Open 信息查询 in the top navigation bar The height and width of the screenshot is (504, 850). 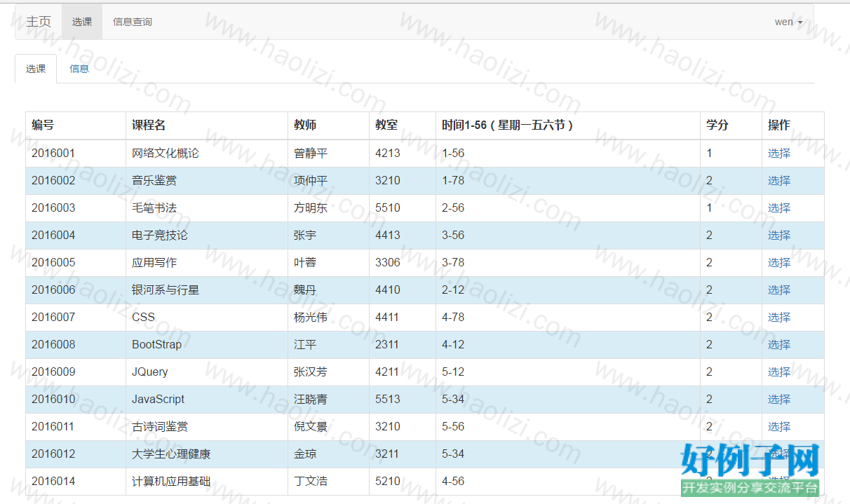click(133, 22)
